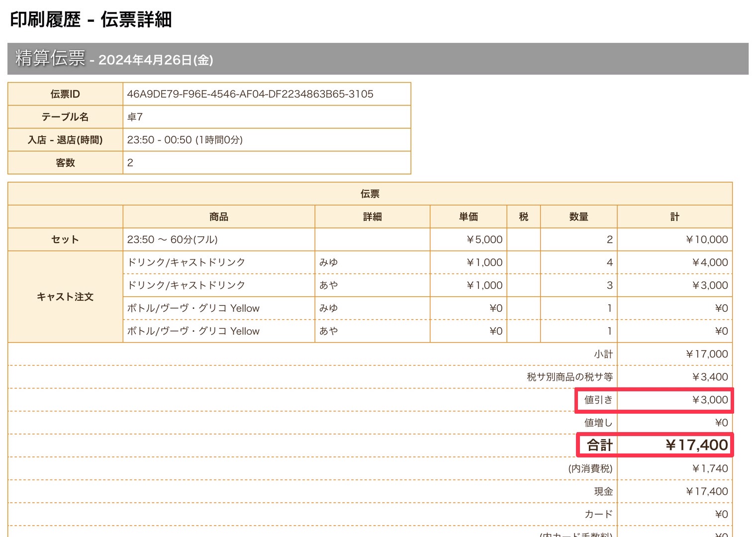
Task: Click the 小計 amount ¥17,000
Action: pyautogui.click(x=706, y=354)
